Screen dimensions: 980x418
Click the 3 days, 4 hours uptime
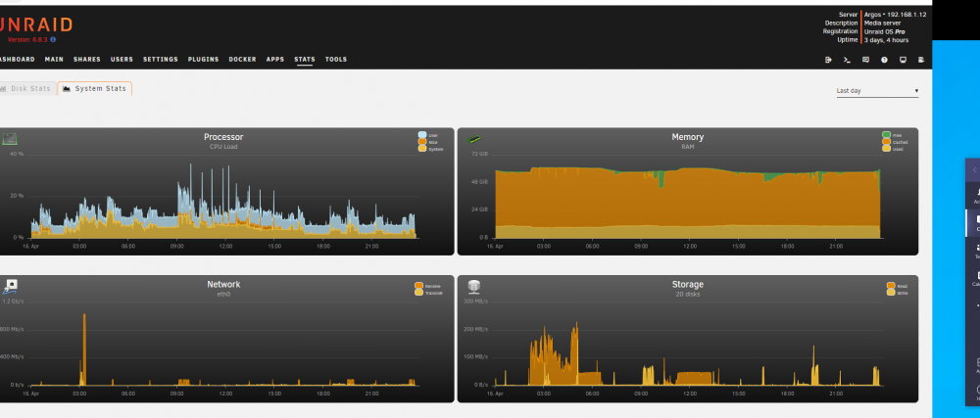point(886,40)
